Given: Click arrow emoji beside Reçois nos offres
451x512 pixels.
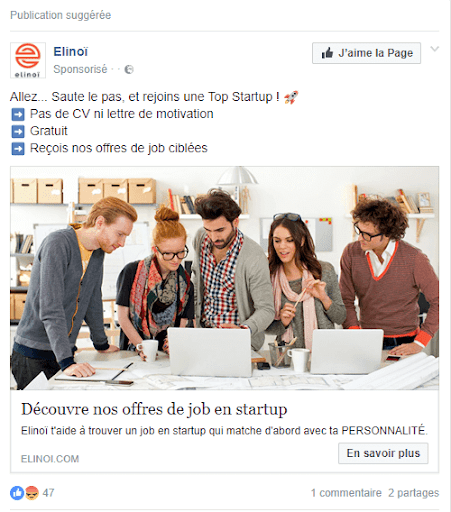Looking at the screenshot, I should [18, 149].
